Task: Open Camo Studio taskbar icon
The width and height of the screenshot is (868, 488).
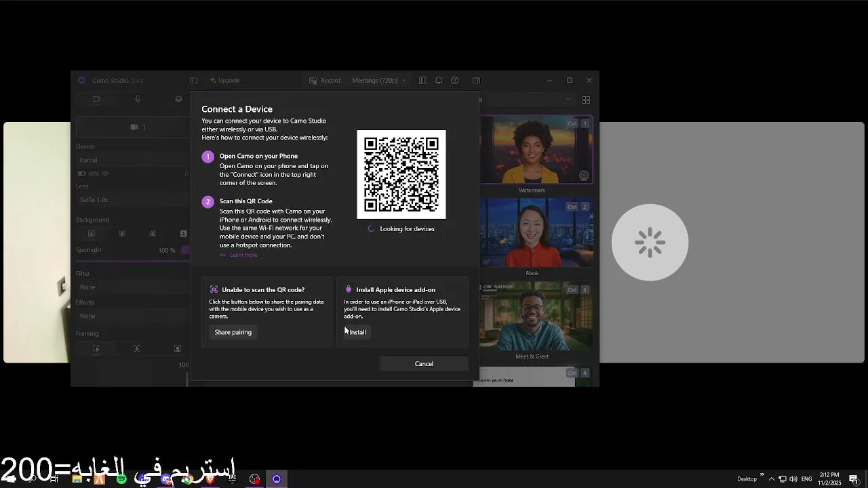Action: pyautogui.click(x=277, y=479)
